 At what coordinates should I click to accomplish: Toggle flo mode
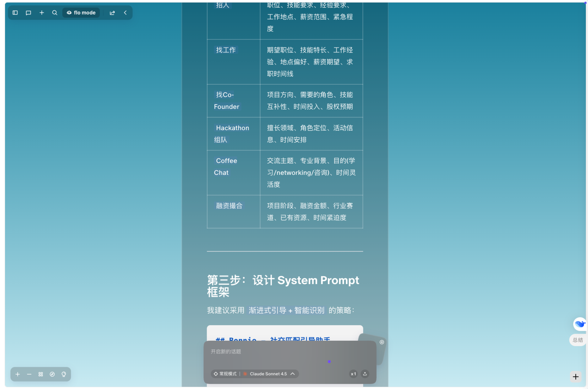81,13
